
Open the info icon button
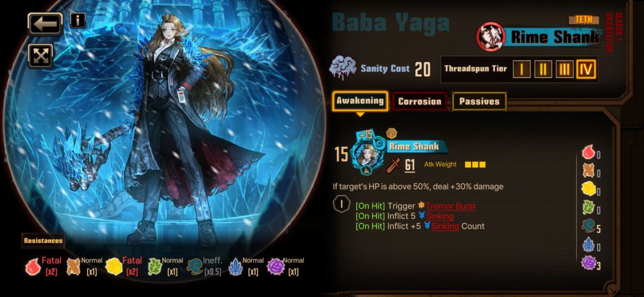[78, 20]
